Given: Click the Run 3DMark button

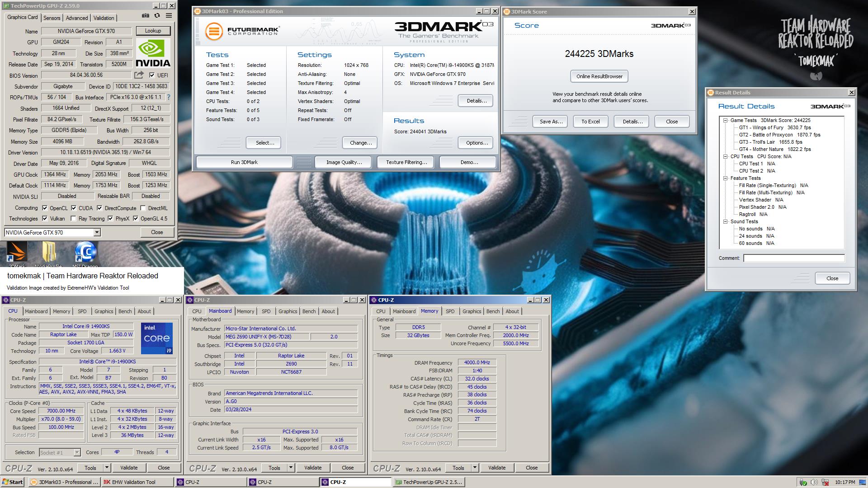Looking at the screenshot, I should coord(244,162).
